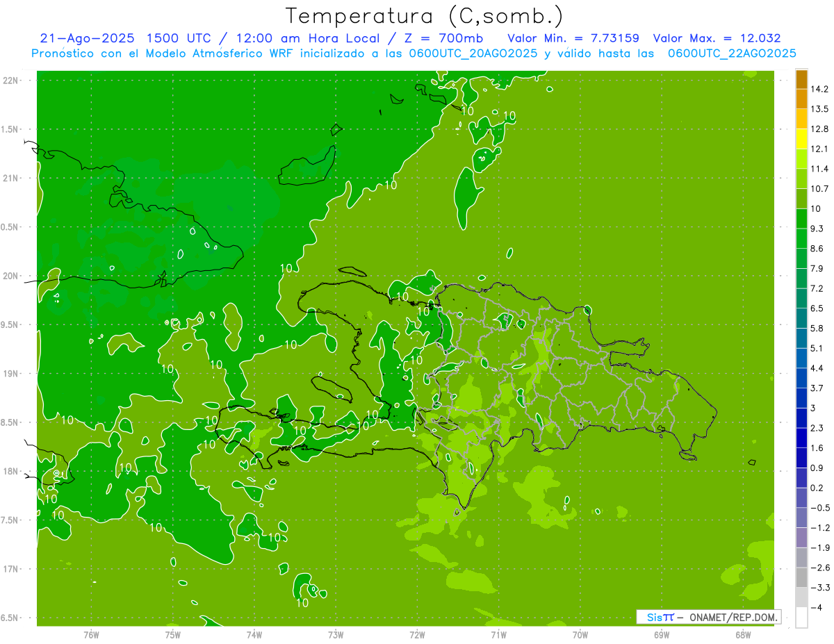Click the '70W' longitude axis label
Viewport: 834px width, 644px height.
click(580, 634)
